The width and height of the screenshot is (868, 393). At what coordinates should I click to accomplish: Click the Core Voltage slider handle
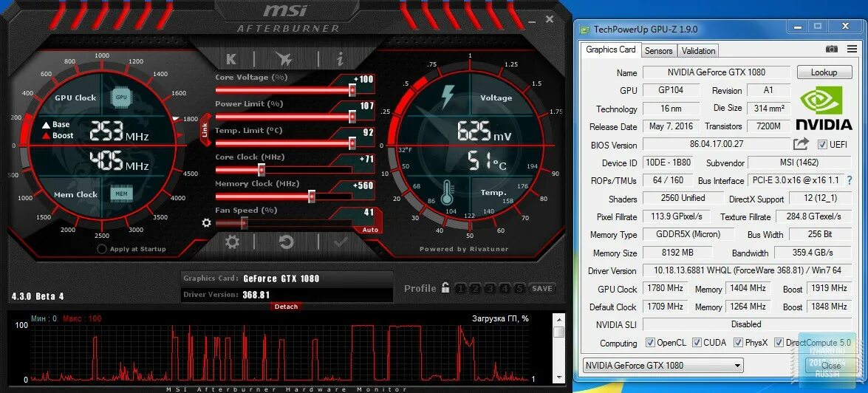[352, 89]
